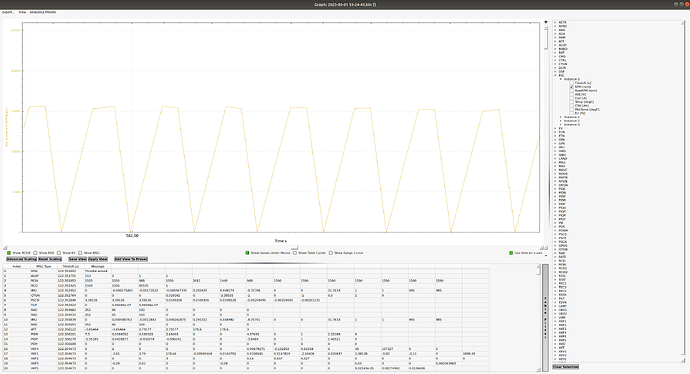
Task: Click the Advanced Scaling button
Action: point(22,259)
